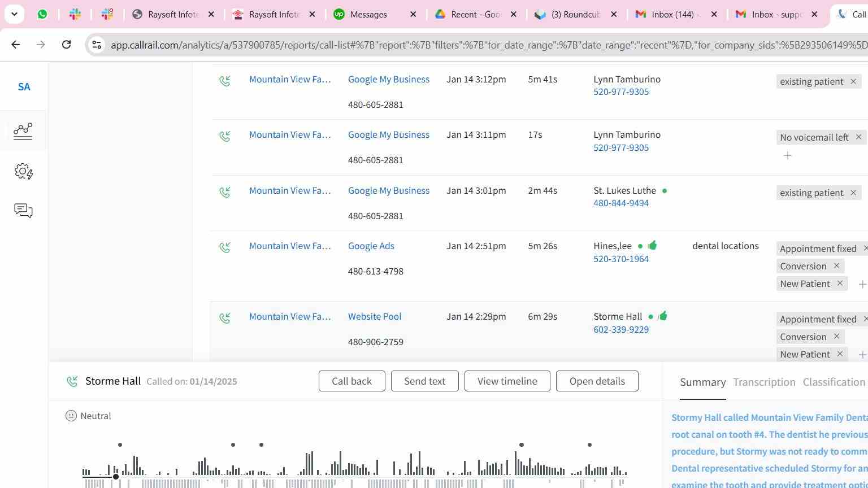Remove 'Conversion' tag on Hines,lee call
Screen dimensions: 868x488
tap(836, 266)
